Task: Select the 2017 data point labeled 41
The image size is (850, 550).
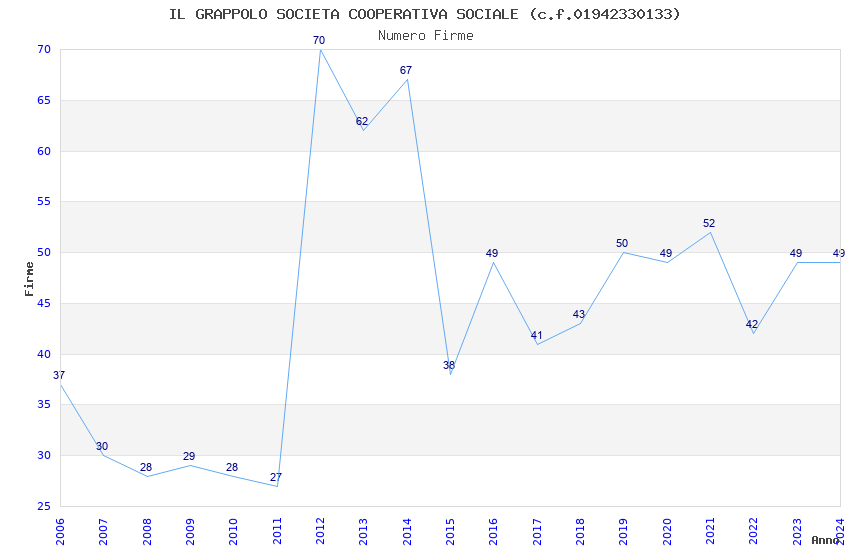Action: (536, 335)
